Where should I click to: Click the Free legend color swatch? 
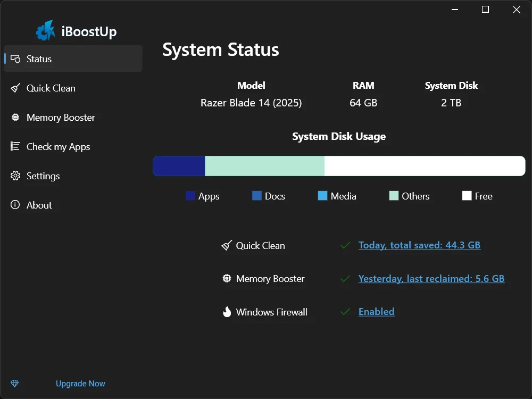pos(467,196)
